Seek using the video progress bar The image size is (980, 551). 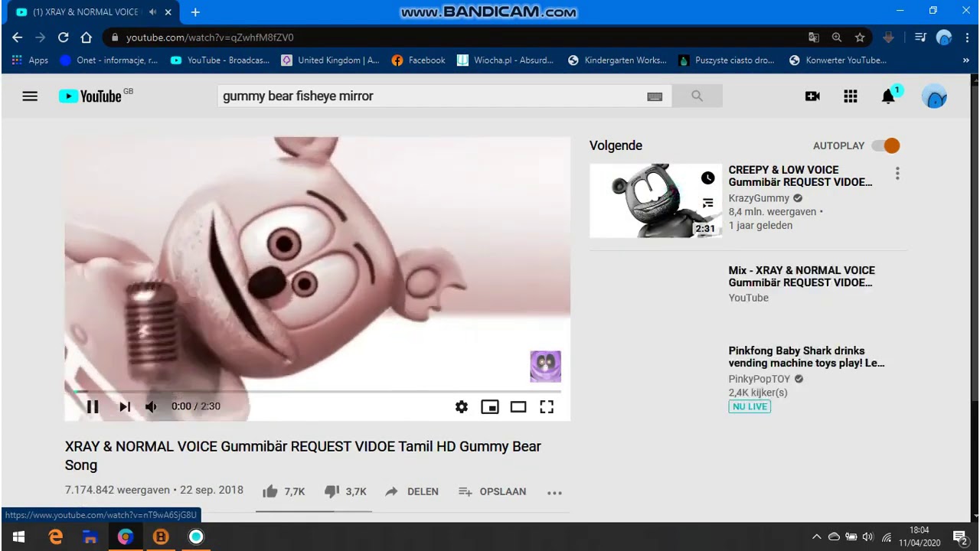[317, 391]
